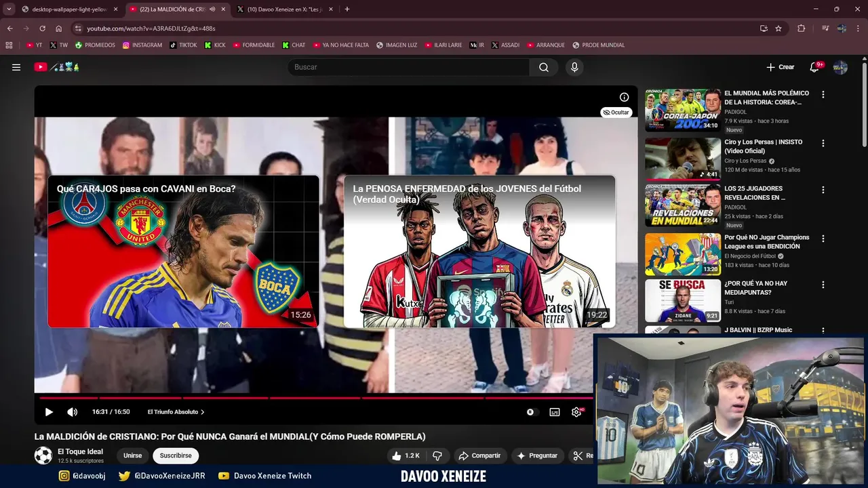The height and width of the screenshot is (488, 868).
Task: Open options for ¿POR QUÉ YA NO HAY MEDIAPUNTAS? video
Action: point(823,285)
